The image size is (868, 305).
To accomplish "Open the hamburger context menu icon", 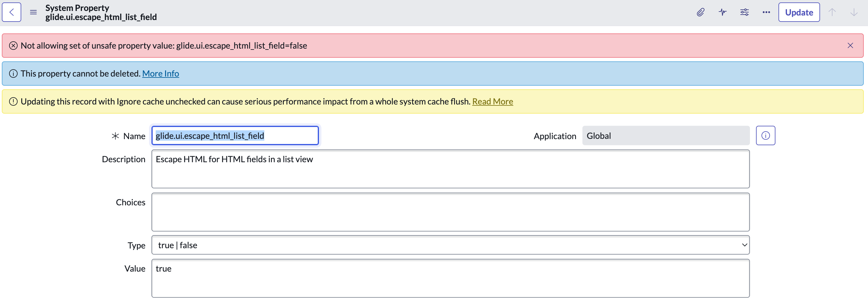I will (33, 12).
